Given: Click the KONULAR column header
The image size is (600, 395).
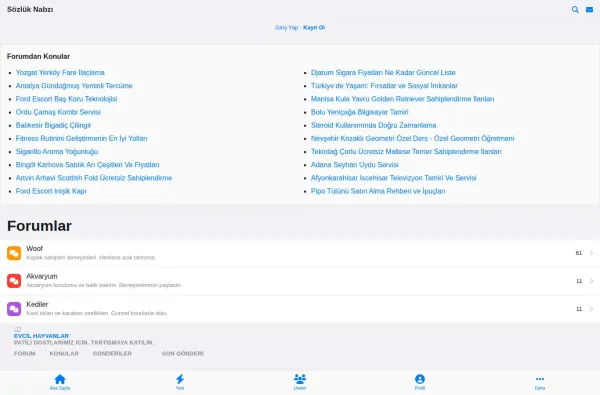Looking at the screenshot, I should click(x=64, y=354).
